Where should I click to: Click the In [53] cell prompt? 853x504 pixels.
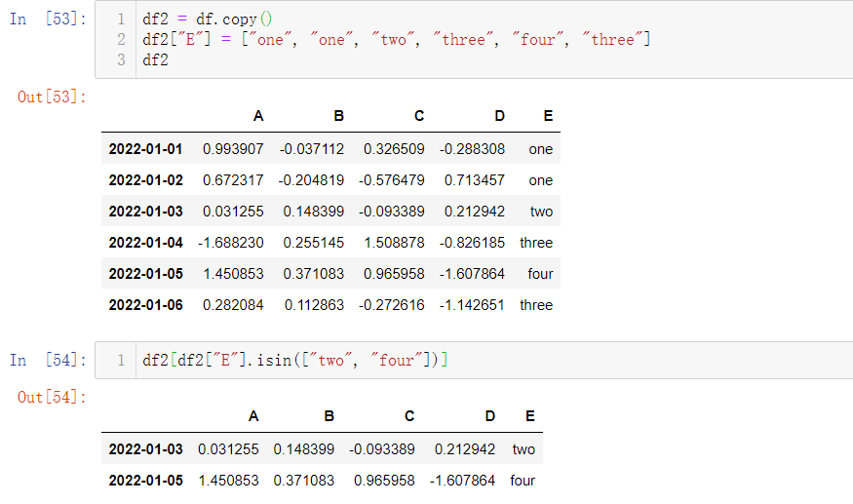[48, 19]
